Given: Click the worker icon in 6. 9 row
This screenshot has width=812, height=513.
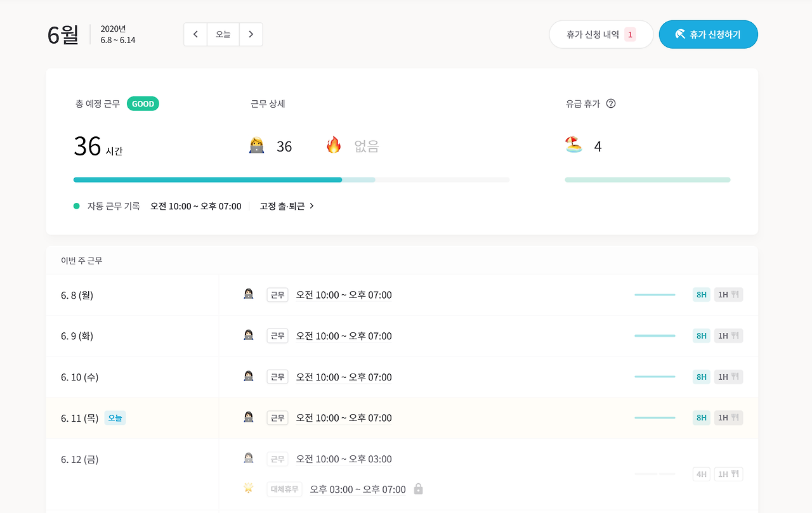Looking at the screenshot, I should coord(249,335).
